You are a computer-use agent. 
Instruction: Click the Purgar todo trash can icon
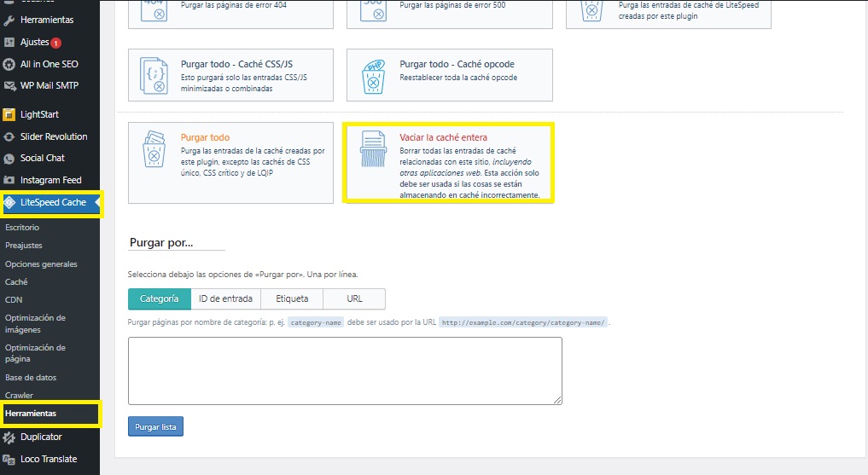(x=154, y=152)
